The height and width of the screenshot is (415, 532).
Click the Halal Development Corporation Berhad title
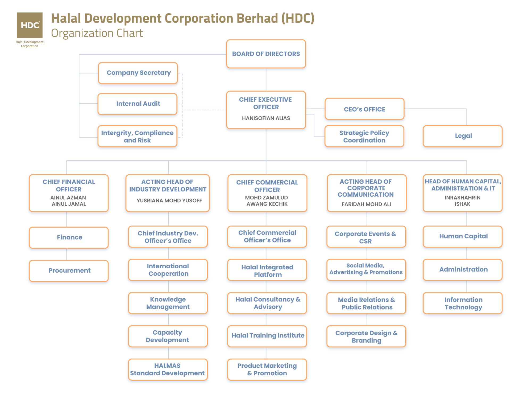[x=183, y=18]
